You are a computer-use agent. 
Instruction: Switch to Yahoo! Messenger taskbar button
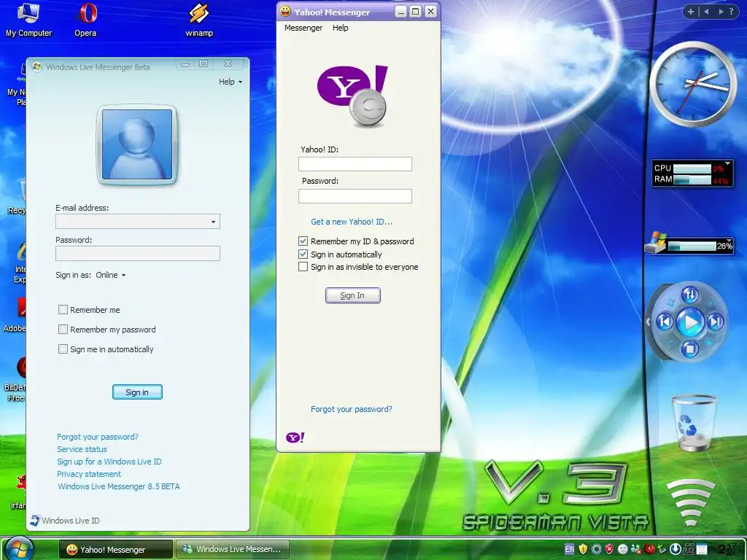116,550
